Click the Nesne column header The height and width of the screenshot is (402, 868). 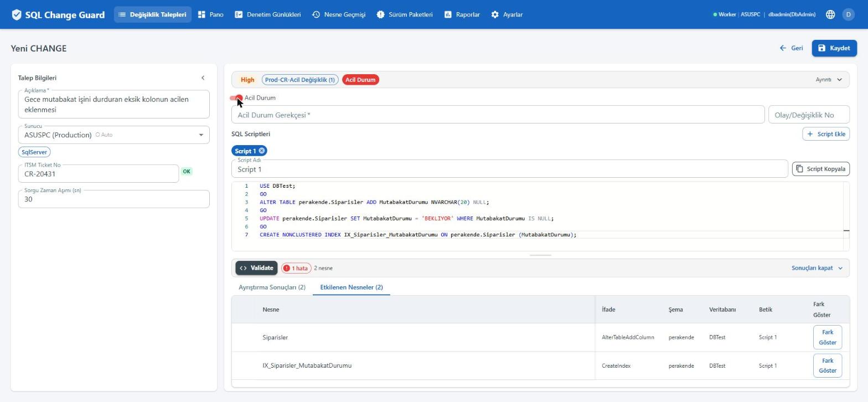tap(271, 310)
